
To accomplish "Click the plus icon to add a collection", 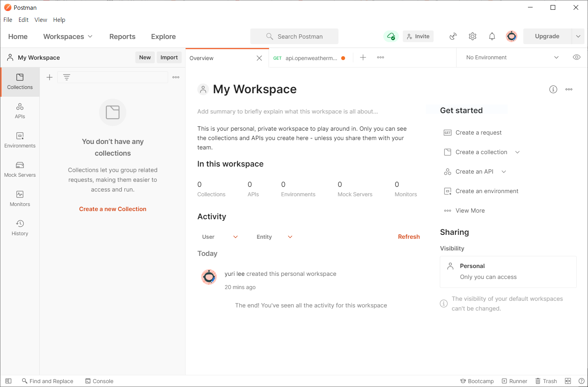I will click(x=50, y=77).
